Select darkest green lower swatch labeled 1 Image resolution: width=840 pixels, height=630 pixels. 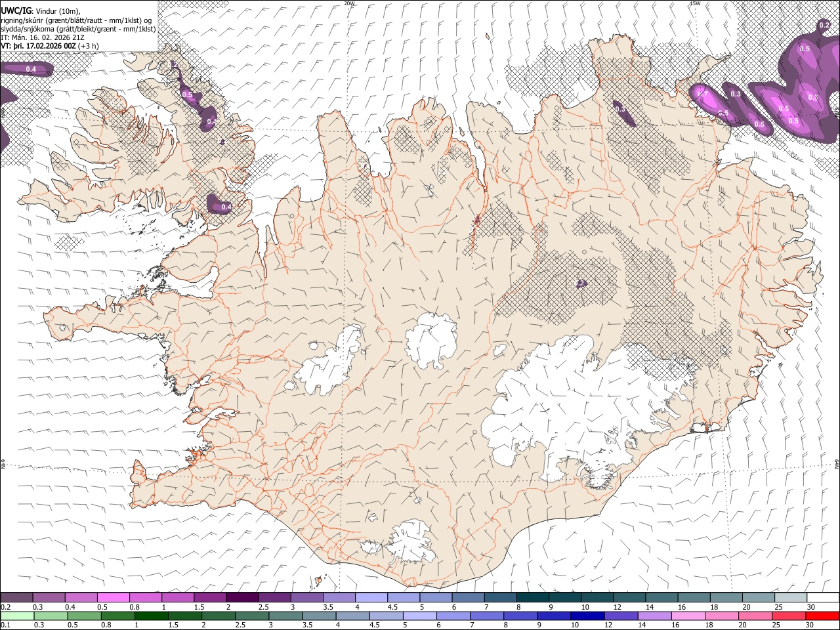coord(151,616)
